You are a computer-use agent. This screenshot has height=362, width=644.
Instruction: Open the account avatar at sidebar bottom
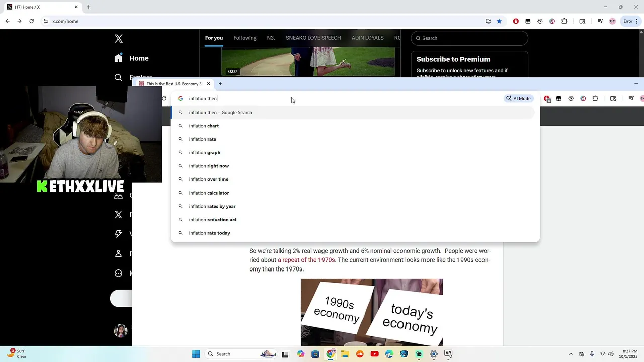tap(121, 330)
